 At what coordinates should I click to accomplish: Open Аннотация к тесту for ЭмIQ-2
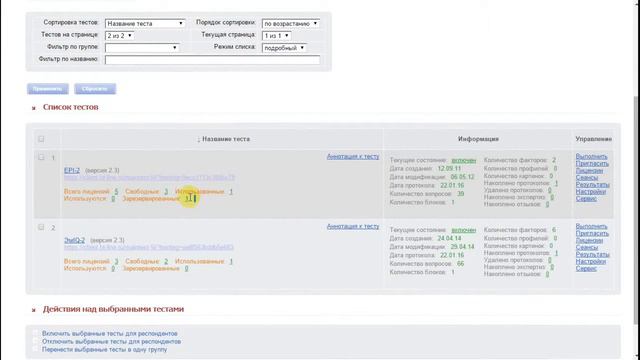(x=353, y=226)
